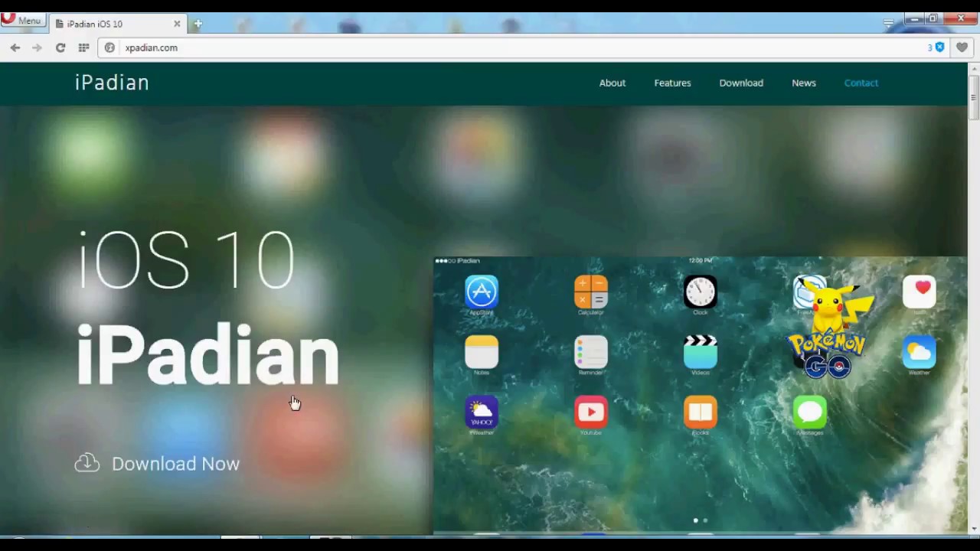Open the News nav link
This screenshot has width=980, height=551.
tap(804, 83)
